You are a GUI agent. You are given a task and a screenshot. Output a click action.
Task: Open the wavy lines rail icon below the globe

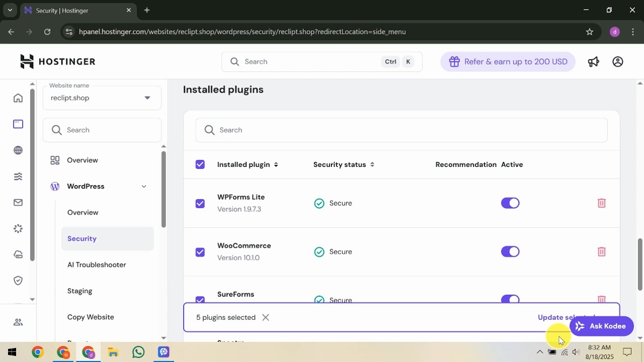(18, 176)
